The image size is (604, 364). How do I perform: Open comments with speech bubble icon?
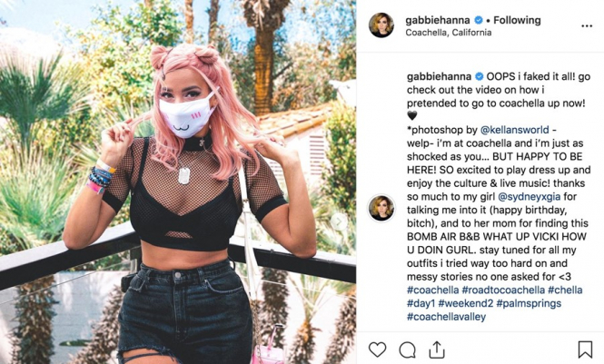(407, 349)
